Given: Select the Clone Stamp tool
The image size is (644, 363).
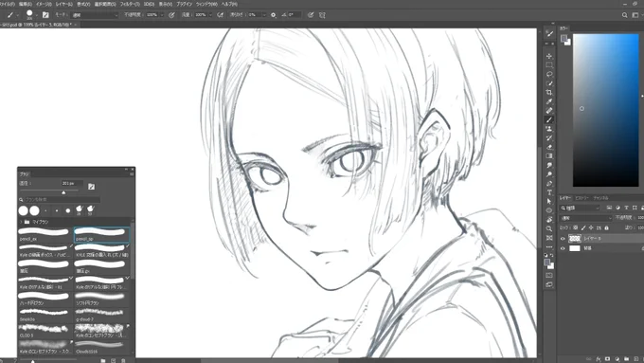Looking at the screenshot, I should (549, 129).
